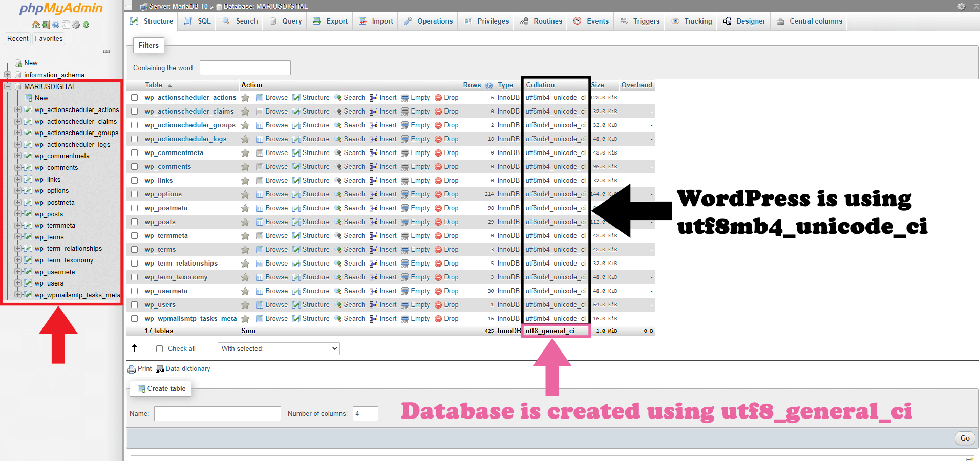Click the Print icon below the table
Viewport: 980px width, 461px height.
point(132,369)
